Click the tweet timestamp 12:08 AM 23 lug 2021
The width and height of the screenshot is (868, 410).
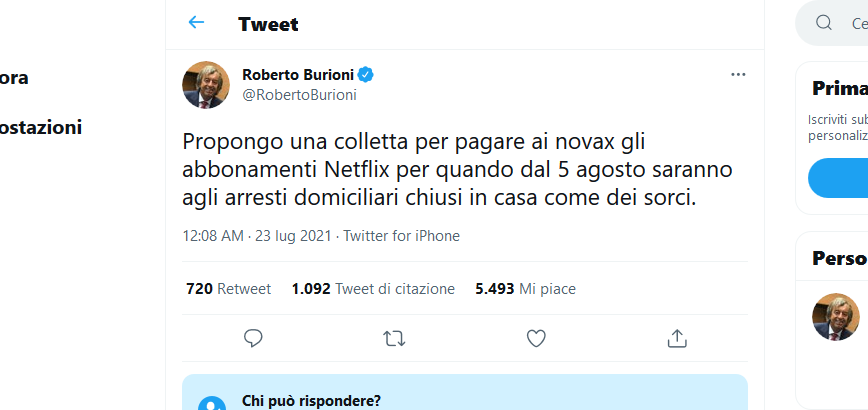click(258, 236)
